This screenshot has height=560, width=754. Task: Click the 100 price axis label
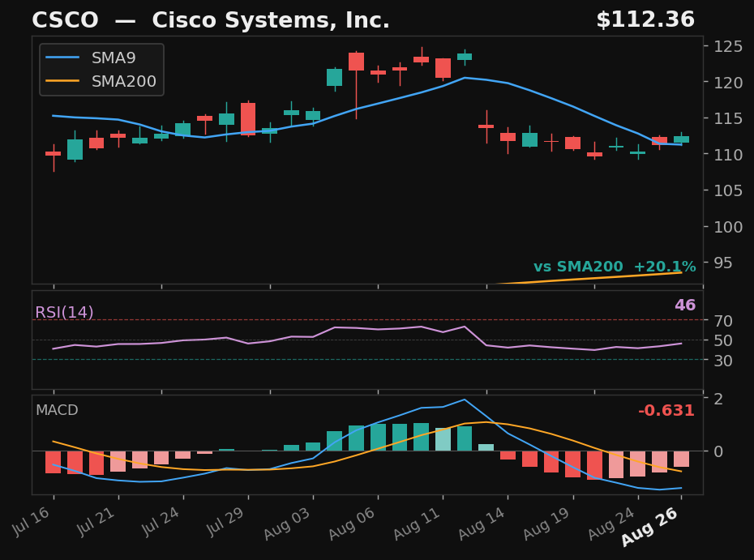pos(728,227)
